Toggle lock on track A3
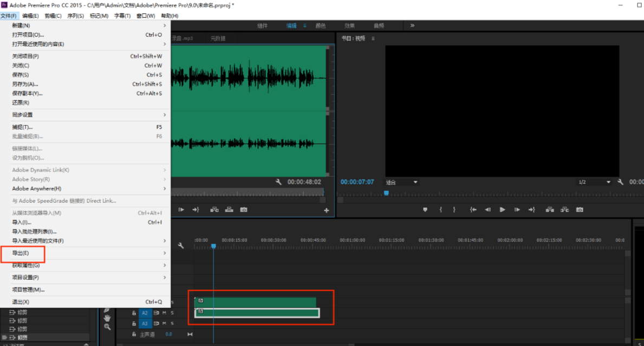Screen dimensions: 644x346 134,324
